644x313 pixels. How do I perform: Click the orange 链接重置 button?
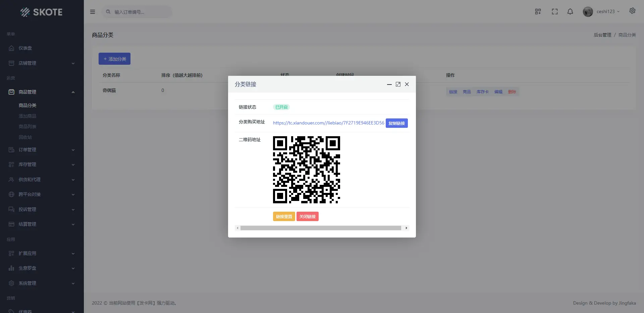tap(284, 216)
